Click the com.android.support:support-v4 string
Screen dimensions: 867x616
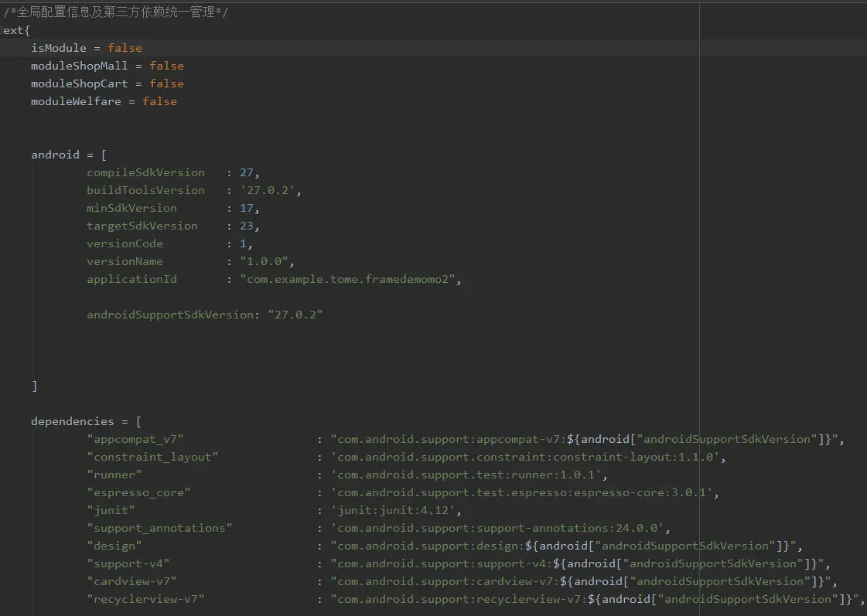click(x=576, y=563)
